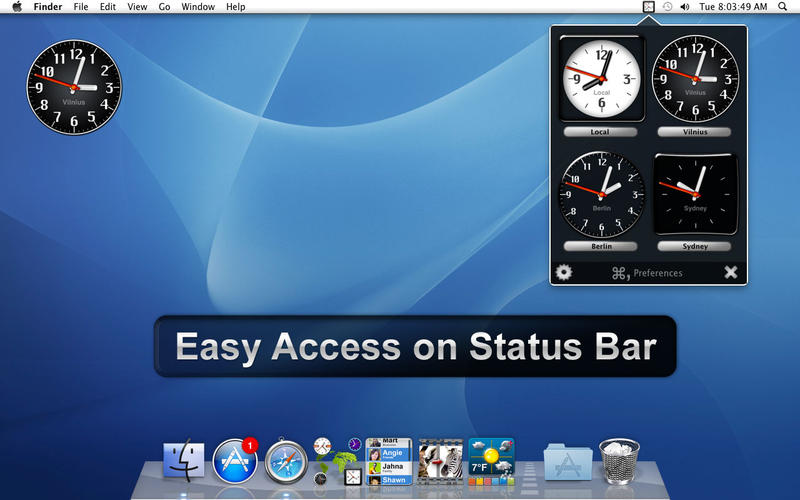Select the Berlin clock face in panel
Viewport: 800px width, 500px height.
pos(601,191)
